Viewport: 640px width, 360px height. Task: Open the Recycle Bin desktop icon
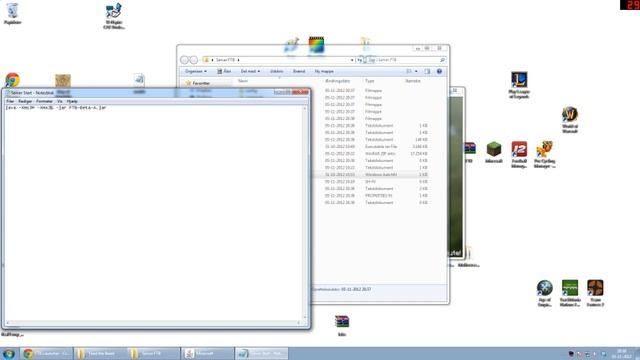tap(12, 13)
